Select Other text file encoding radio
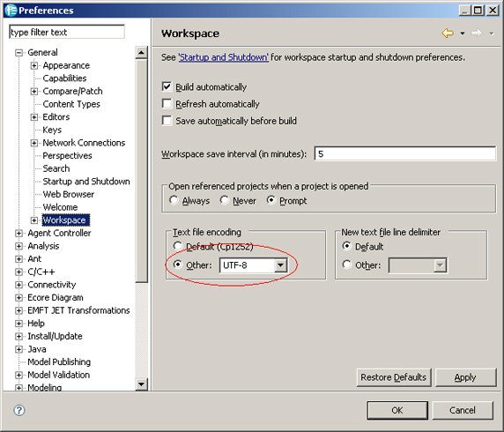The image size is (504, 432). pyautogui.click(x=177, y=264)
